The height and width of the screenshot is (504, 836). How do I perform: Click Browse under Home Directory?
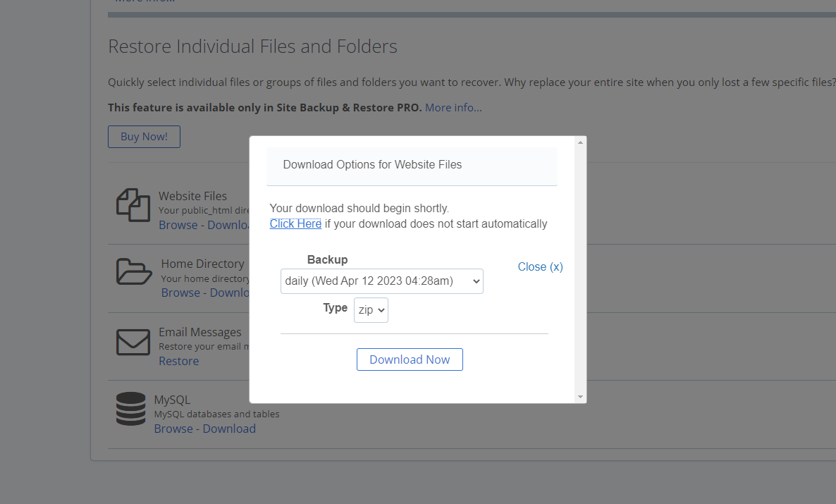[x=180, y=293]
